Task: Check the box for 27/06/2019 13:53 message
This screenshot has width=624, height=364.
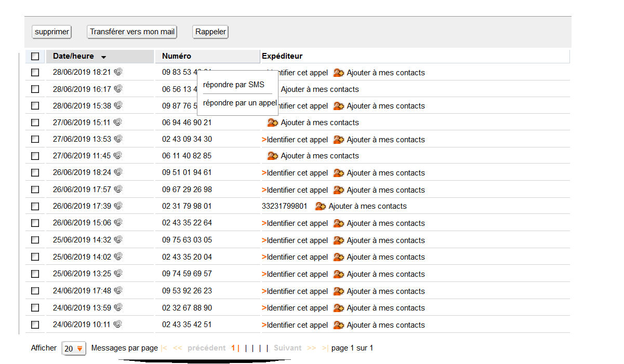Action: click(35, 139)
